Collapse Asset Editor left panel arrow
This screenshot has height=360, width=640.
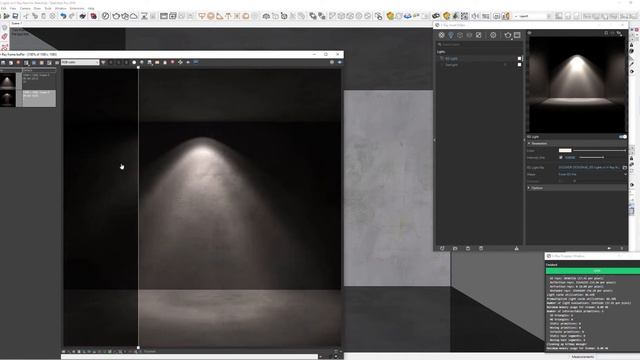434,140
